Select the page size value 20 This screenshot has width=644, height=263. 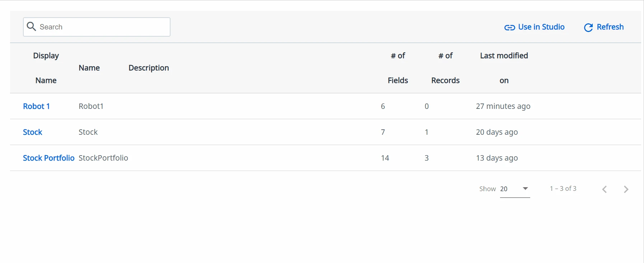pos(504,189)
